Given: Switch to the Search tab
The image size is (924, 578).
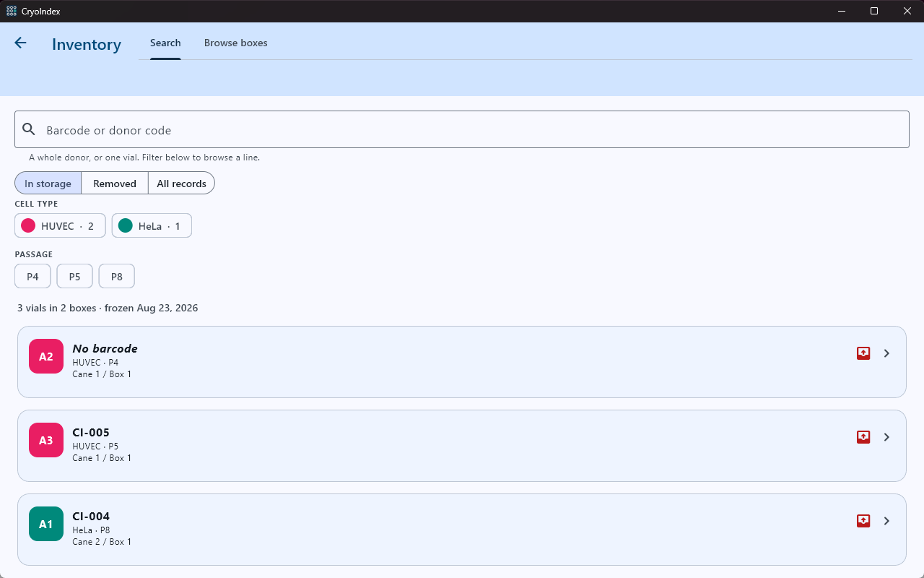Looking at the screenshot, I should tap(165, 43).
